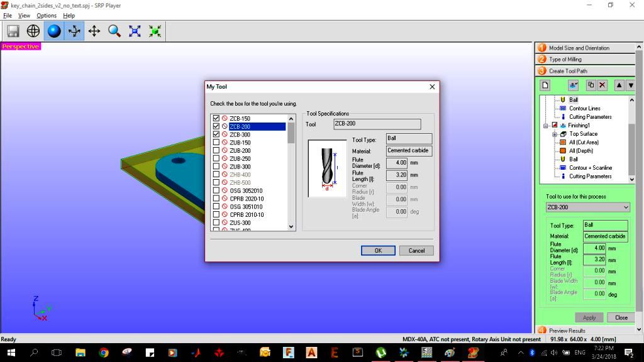Open the 'Tool to use' ZCB-200 dropdown
644x362 pixels.
(588, 207)
